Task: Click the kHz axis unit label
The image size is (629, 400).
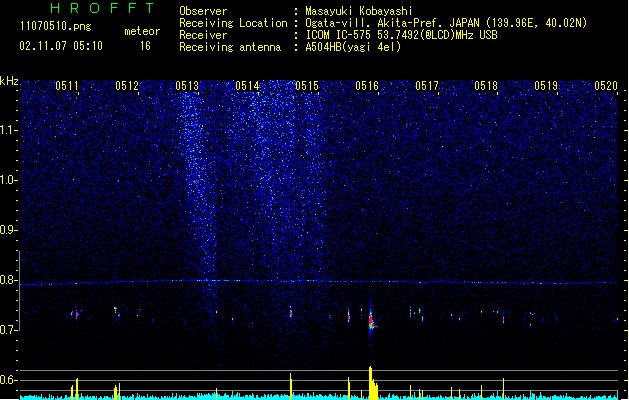Action: pos(9,81)
